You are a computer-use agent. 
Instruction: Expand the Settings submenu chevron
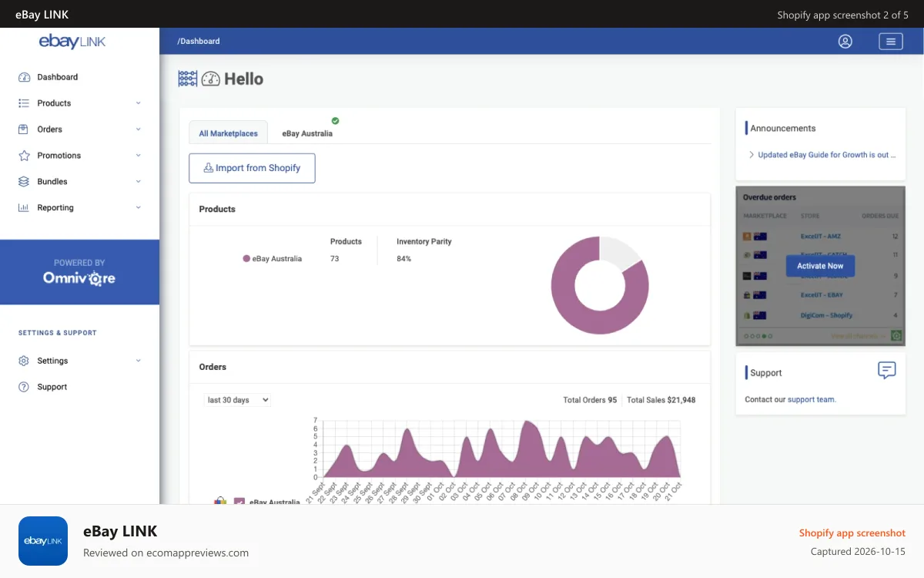tap(139, 361)
